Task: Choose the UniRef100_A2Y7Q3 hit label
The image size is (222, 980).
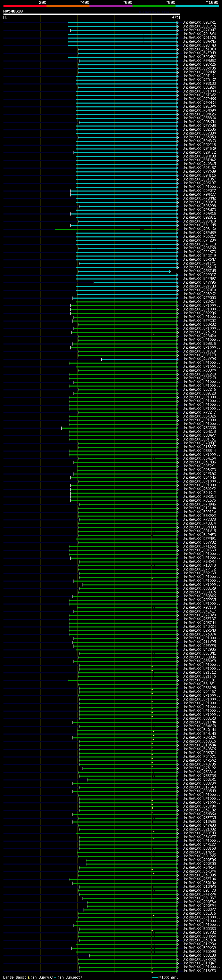Action: pyautogui.click(x=199, y=286)
